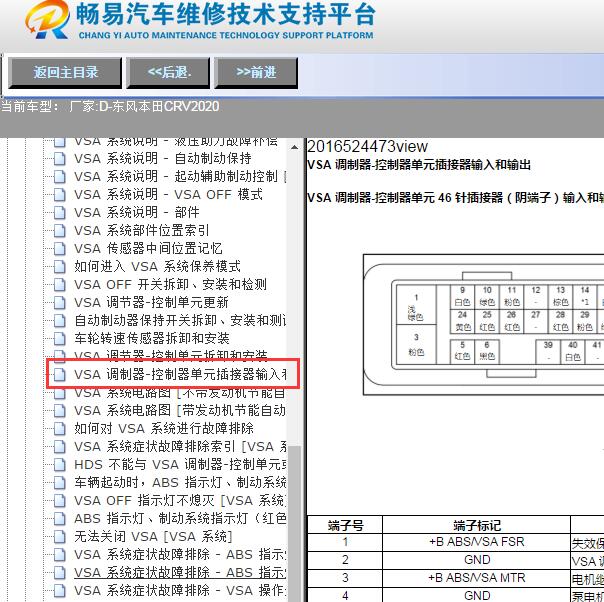Click page icon beside 自动制动器保持开关拆卸

60,320
